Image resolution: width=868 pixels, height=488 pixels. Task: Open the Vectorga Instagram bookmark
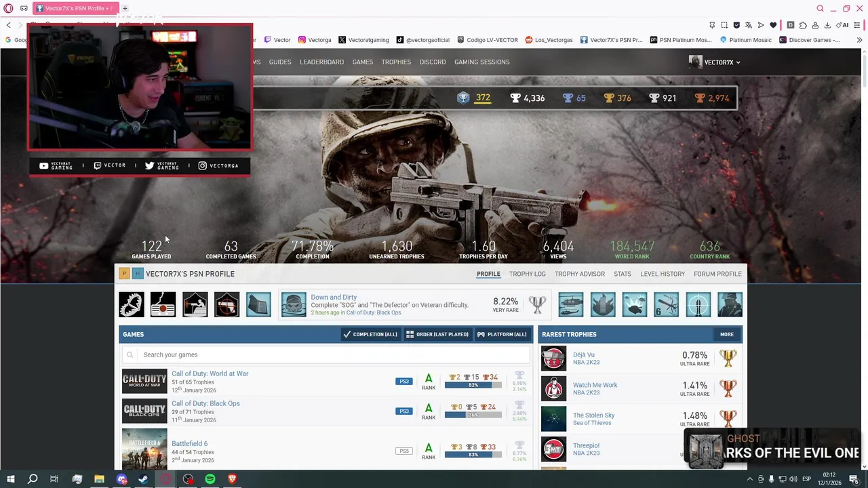[315, 40]
